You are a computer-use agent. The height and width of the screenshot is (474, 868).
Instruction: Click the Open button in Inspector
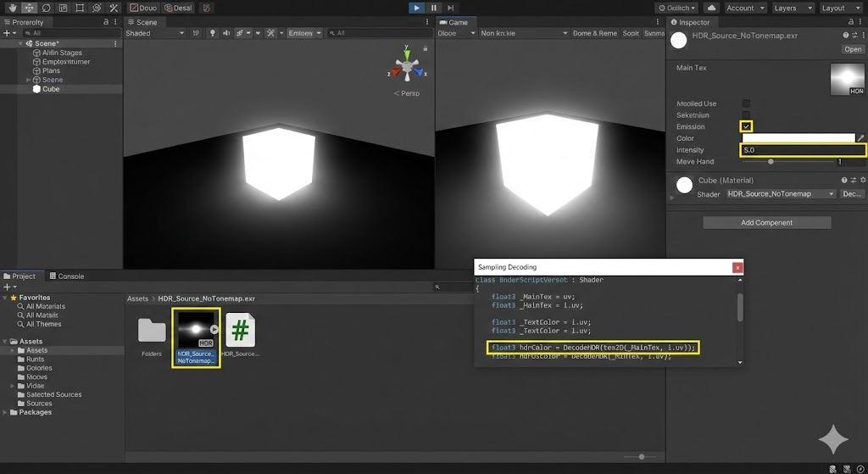coord(853,49)
